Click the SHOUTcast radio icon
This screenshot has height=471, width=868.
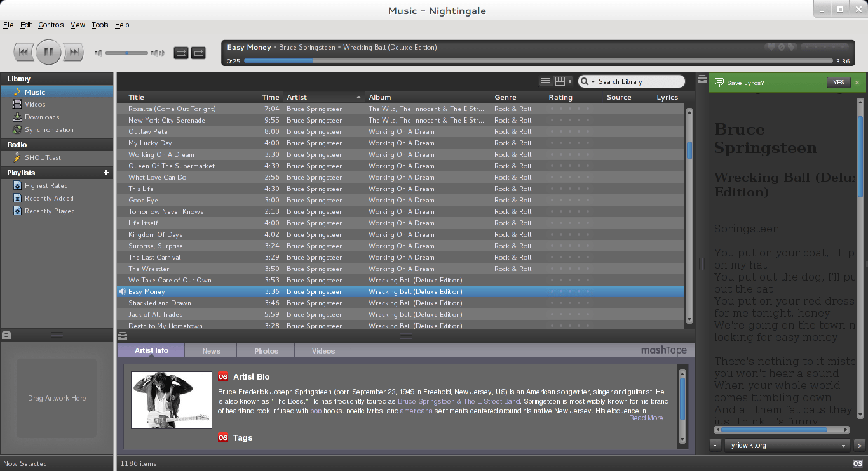(18, 157)
